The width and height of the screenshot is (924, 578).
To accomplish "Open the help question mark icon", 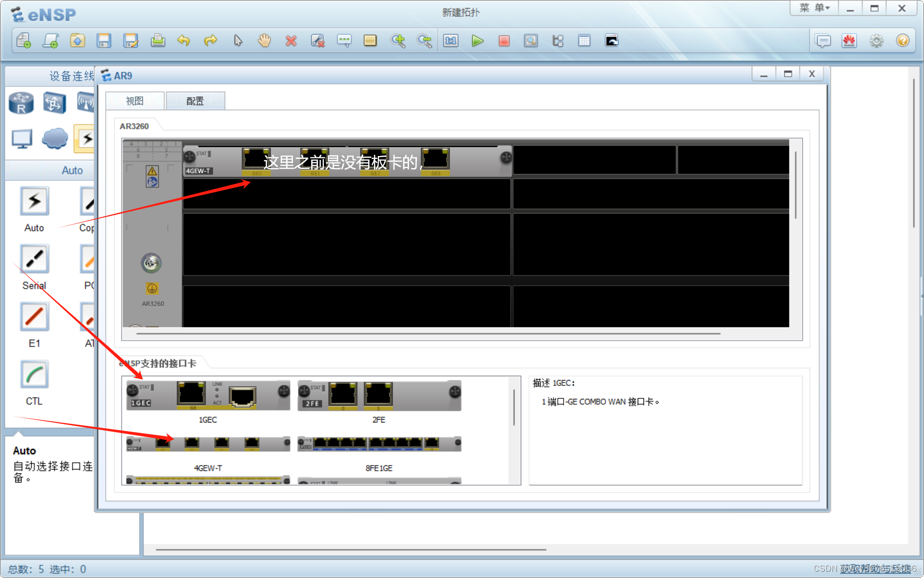I will click(x=903, y=41).
